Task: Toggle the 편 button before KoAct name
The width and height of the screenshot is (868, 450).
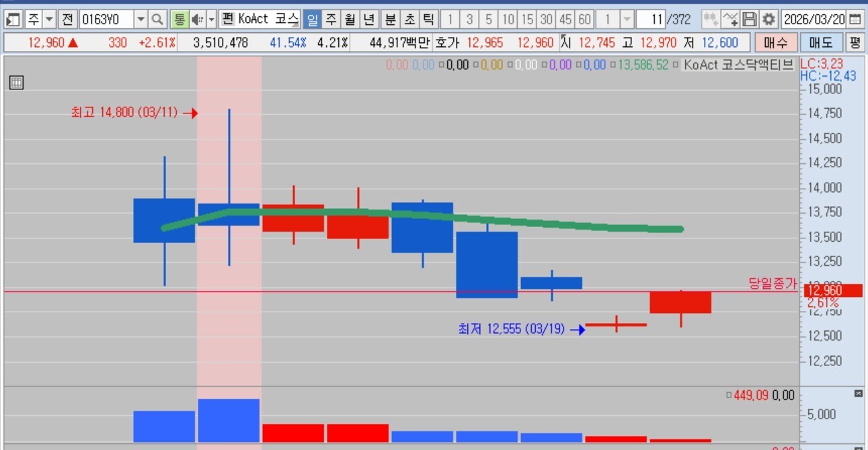Action: tap(227, 19)
